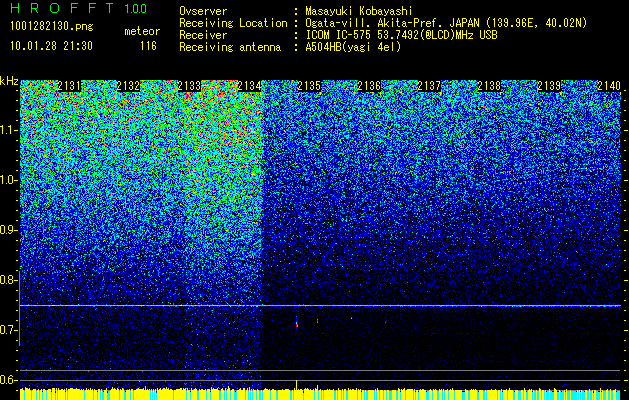
Task: Click the 'Receiving antenna' label
Action: pyautogui.click(x=230, y=47)
